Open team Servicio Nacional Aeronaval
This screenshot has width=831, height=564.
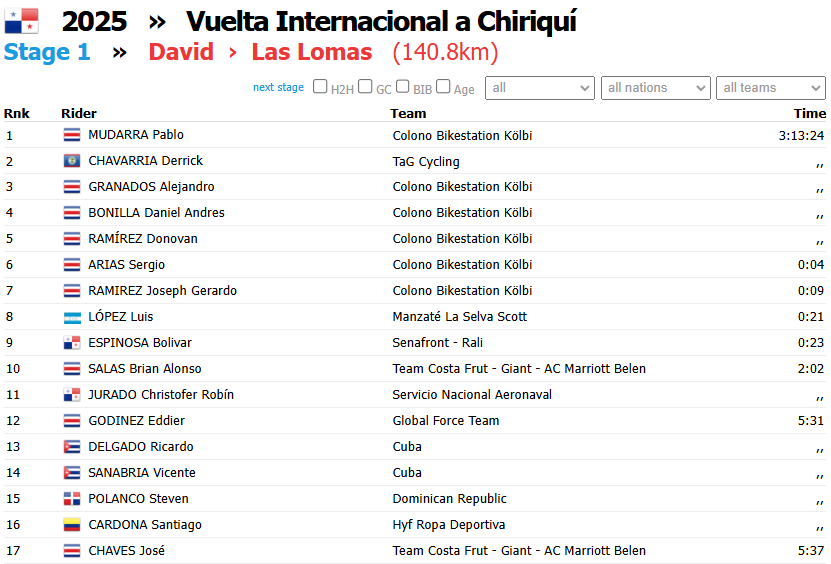pyautogui.click(x=472, y=394)
